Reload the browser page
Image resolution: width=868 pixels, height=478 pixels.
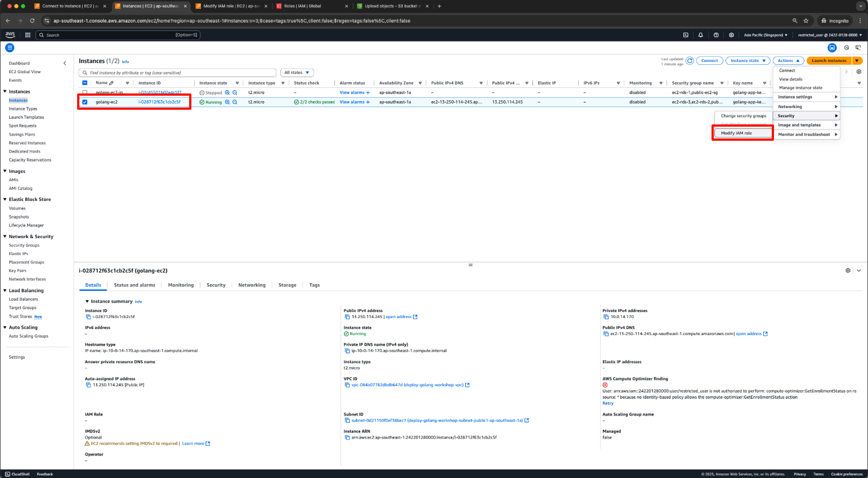point(32,21)
